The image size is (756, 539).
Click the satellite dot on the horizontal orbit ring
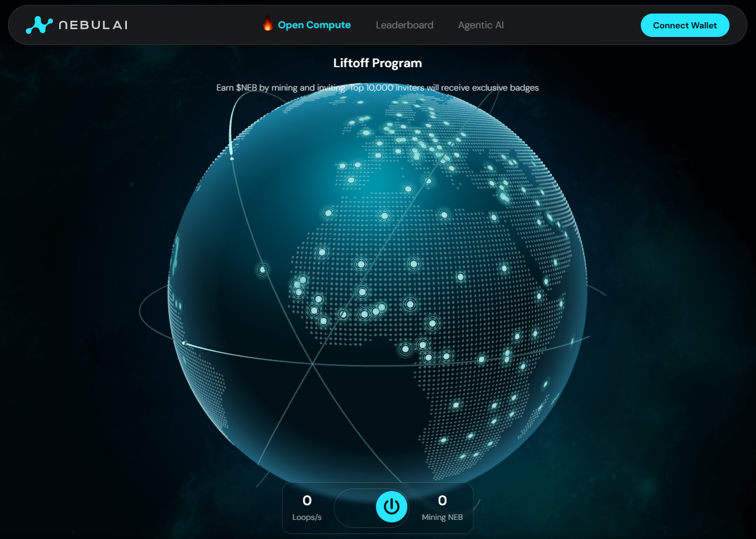(184, 342)
